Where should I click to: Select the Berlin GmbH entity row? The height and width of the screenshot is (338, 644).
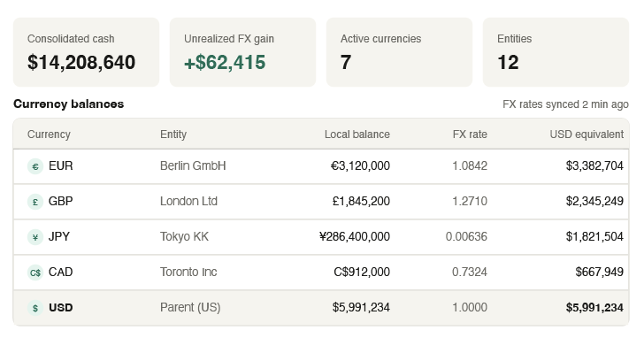pos(321,166)
